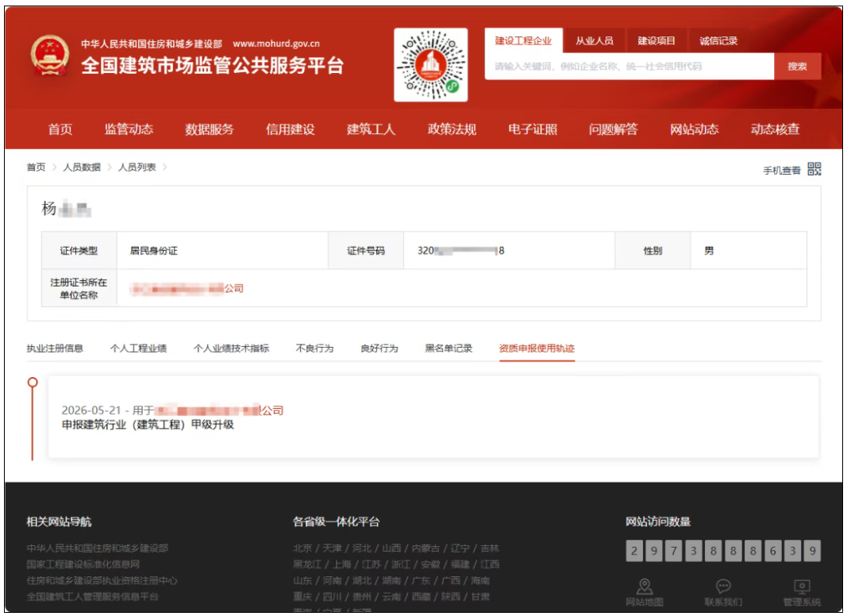
Task: Open 数据服务 navigation item
Action: click(210, 129)
